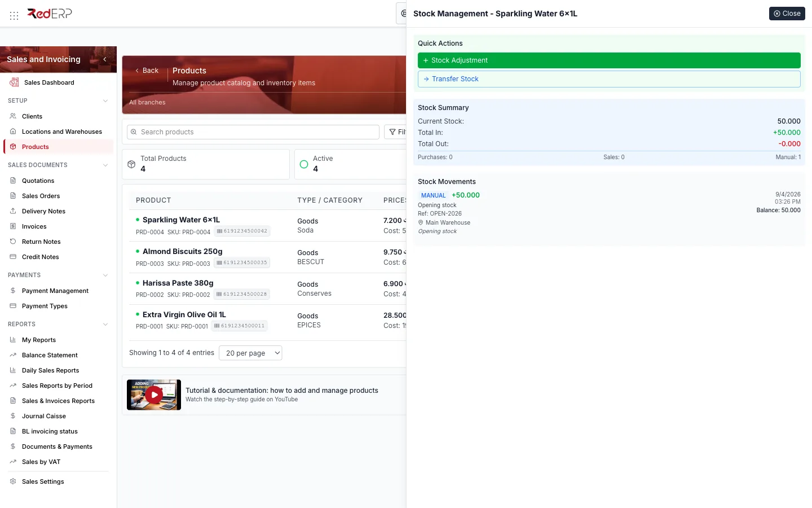
Task: Click the My Reports chart icon
Action: coord(13,340)
